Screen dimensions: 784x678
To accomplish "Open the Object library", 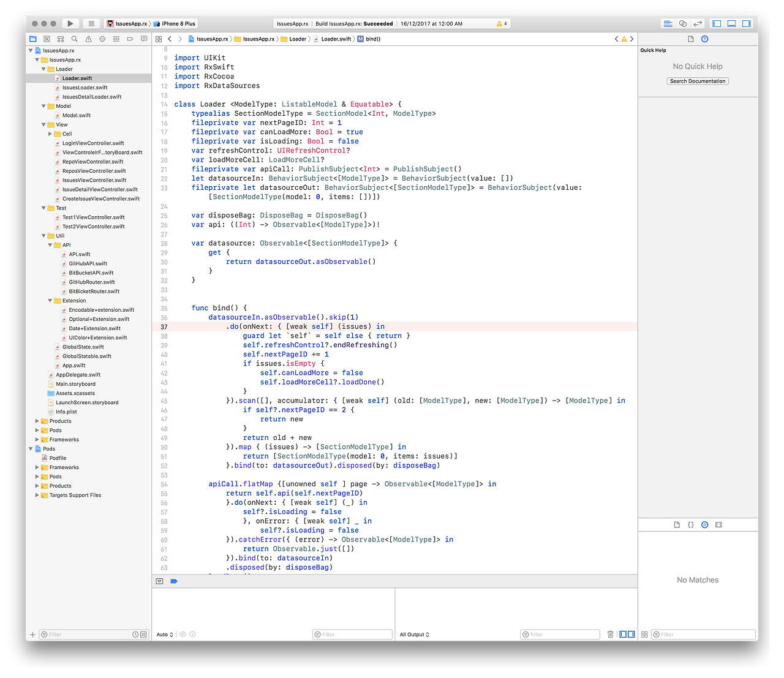I will tap(704, 525).
